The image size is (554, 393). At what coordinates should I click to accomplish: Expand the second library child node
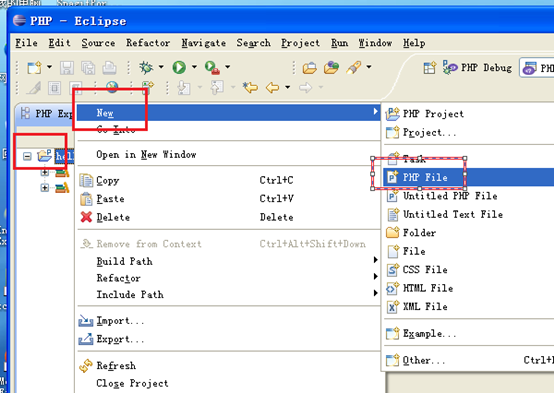[x=45, y=188]
